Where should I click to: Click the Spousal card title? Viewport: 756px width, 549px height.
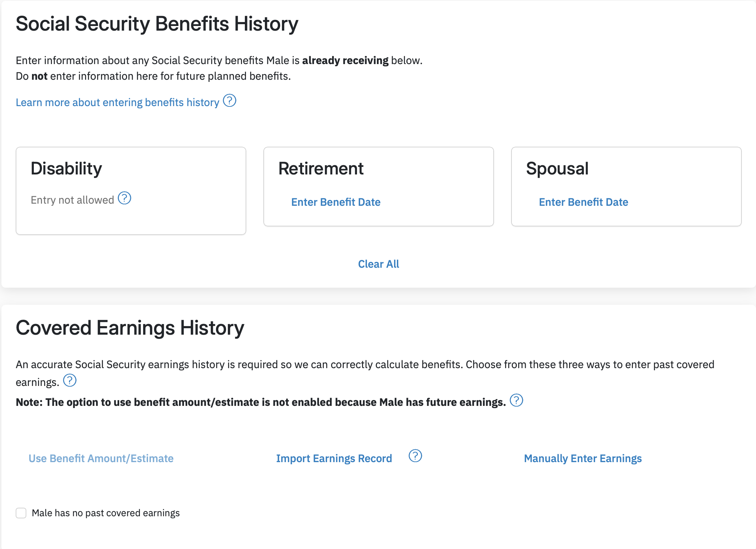pos(557,169)
